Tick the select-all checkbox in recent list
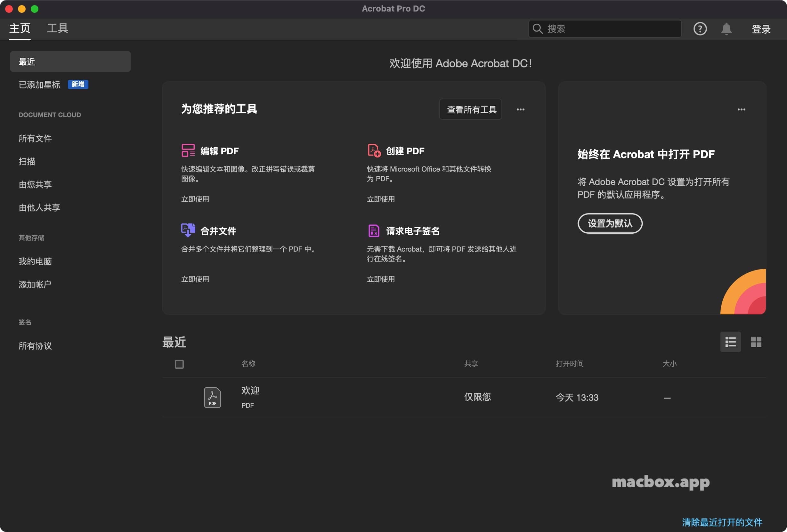 tap(179, 364)
